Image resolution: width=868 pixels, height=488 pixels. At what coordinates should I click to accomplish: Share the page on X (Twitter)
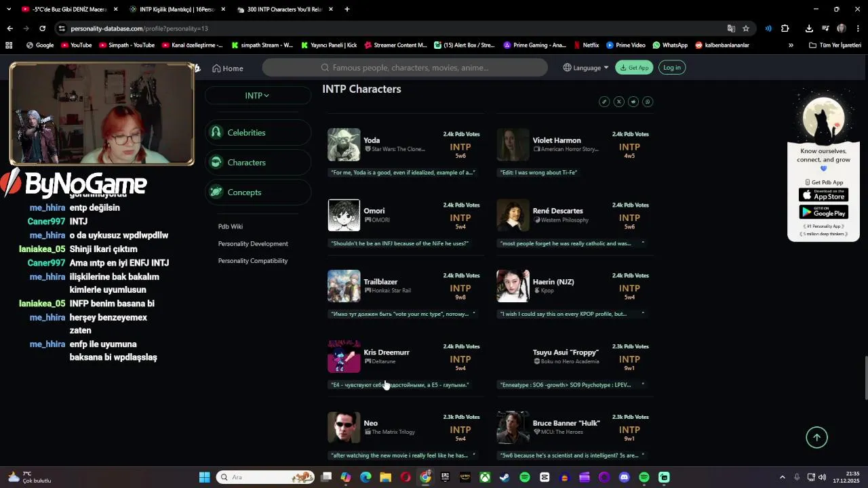pos(618,102)
